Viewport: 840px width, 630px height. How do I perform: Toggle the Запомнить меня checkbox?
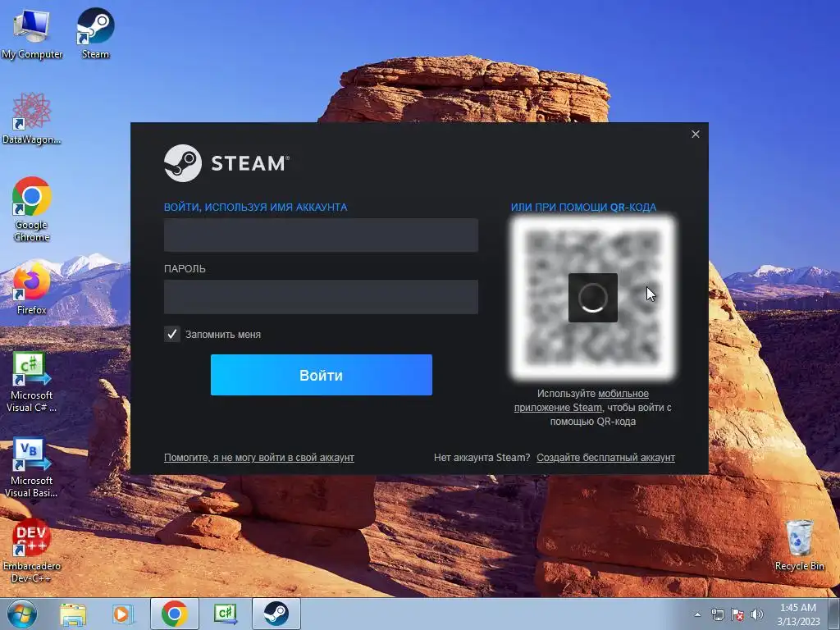tap(172, 335)
